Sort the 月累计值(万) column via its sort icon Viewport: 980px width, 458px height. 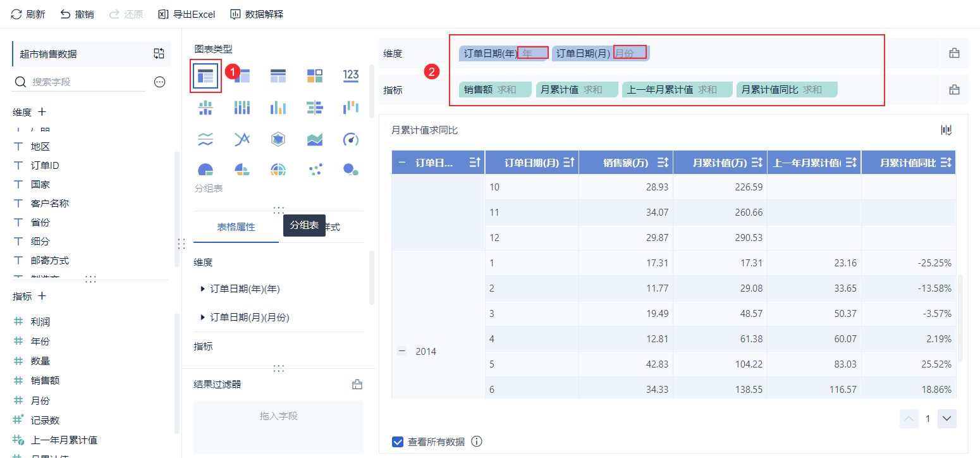(757, 163)
